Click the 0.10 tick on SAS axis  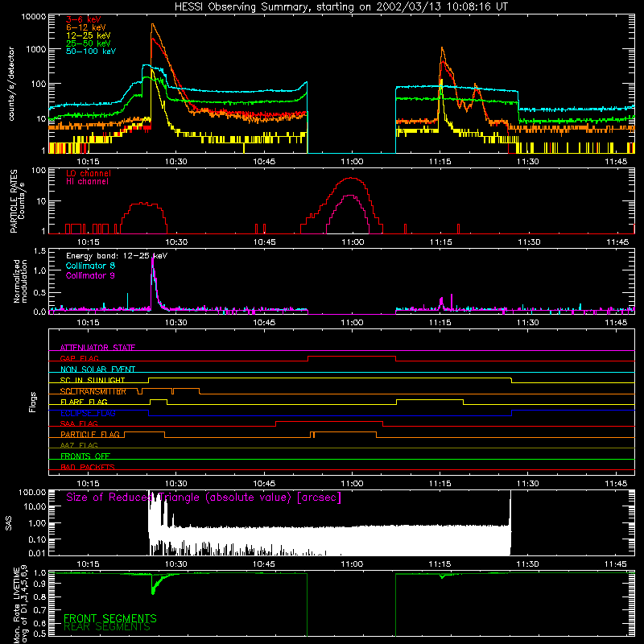coord(37,539)
